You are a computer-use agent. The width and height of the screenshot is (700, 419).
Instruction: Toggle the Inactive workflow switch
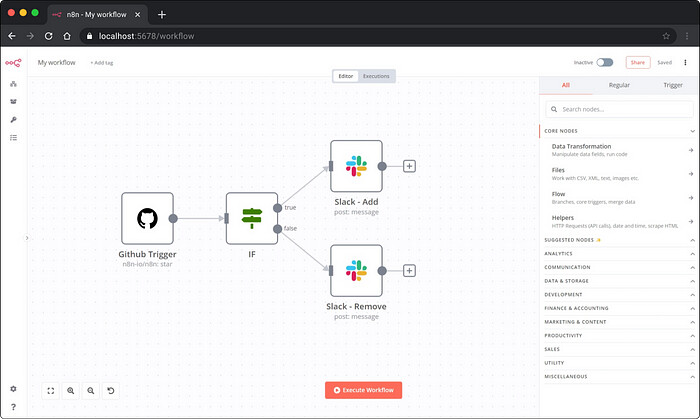(605, 62)
